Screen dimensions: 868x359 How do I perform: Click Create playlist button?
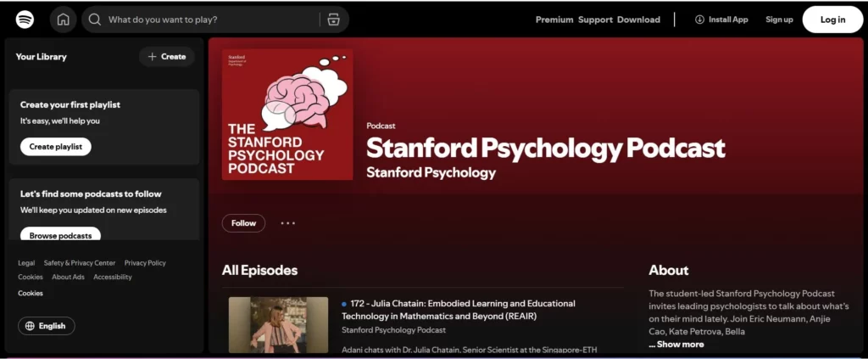(56, 147)
